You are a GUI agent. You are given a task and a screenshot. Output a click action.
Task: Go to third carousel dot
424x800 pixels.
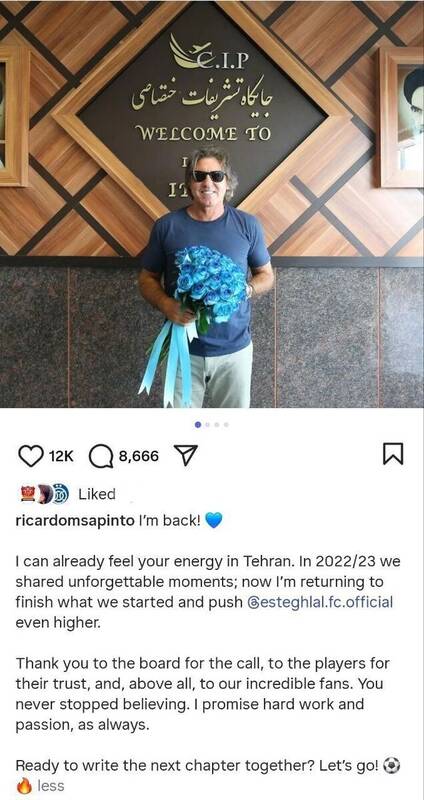pyautogui.click(x=217, y=424)
